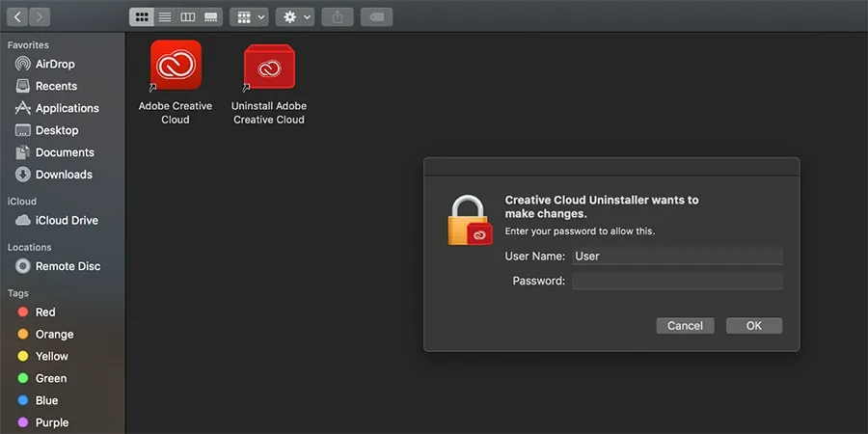
Task: Click the Applications sidebar icon
Action: pyautogui.click(x=23, y=108)
